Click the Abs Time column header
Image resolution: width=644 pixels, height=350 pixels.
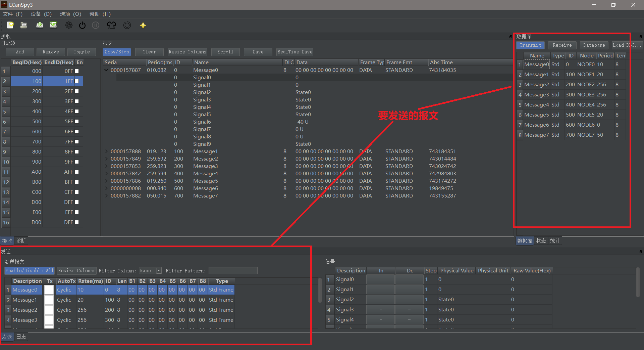(x=470, y=62)
